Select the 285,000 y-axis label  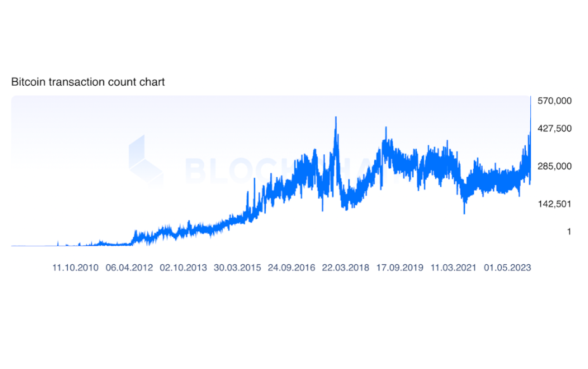tap(554, 166)
